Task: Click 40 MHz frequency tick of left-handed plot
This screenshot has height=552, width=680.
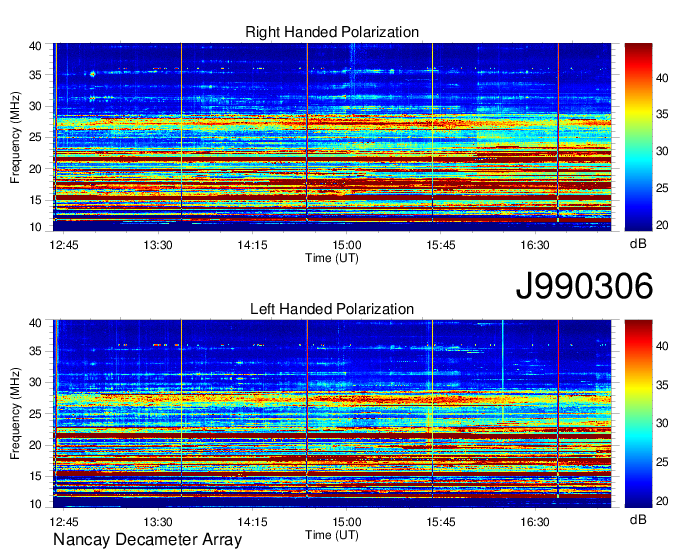Action: 35,323
